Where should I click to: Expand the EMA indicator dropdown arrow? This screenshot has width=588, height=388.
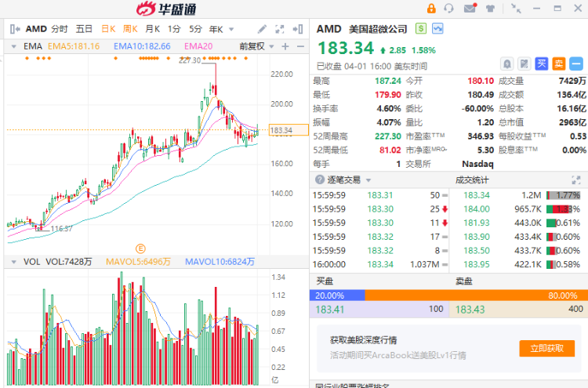[14, 47]
